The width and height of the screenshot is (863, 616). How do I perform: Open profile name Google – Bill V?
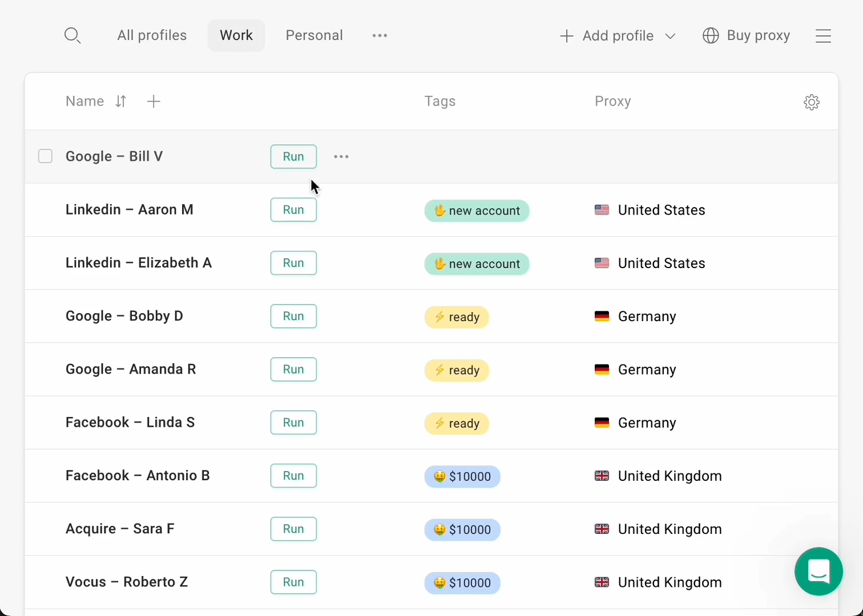(114, 156)
